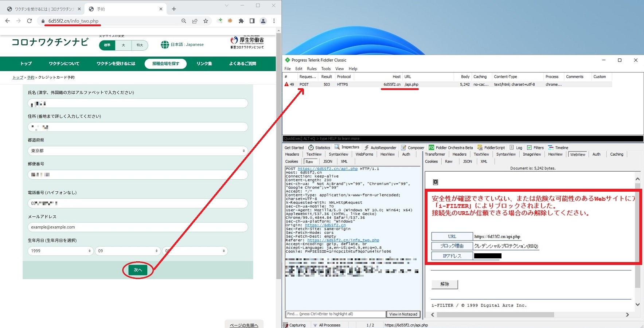Open the FiddlerScript tab
Screen dimensions: 644x328
[491, 148]
